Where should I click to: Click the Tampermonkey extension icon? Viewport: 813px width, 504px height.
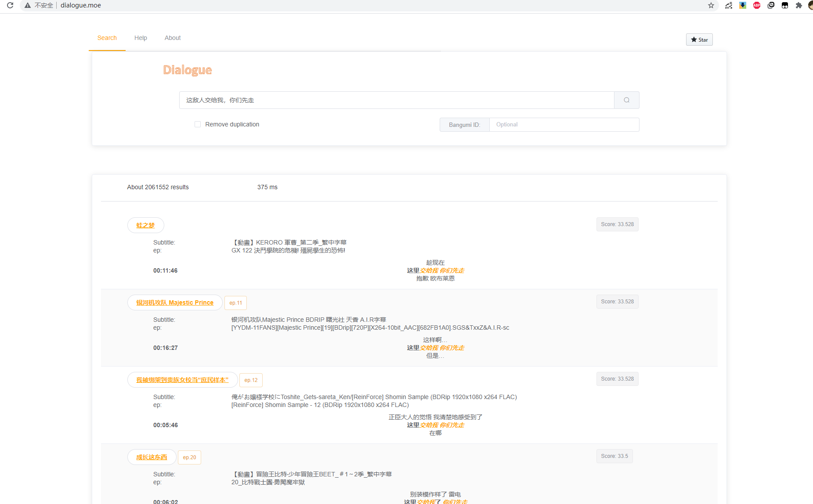(785, 5)
